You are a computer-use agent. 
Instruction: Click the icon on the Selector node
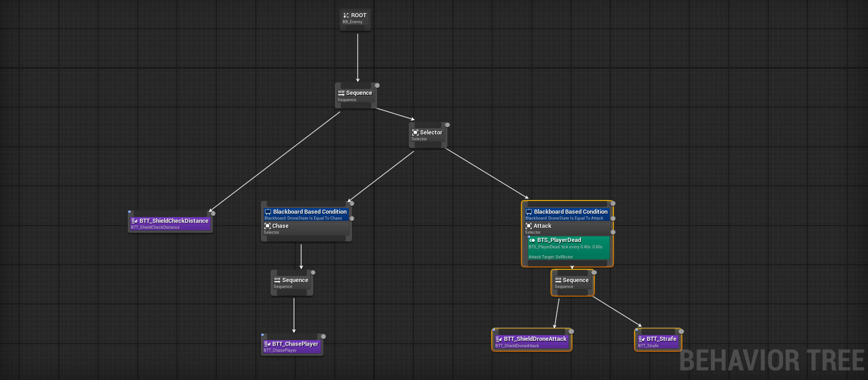click(x=415, y=133)
